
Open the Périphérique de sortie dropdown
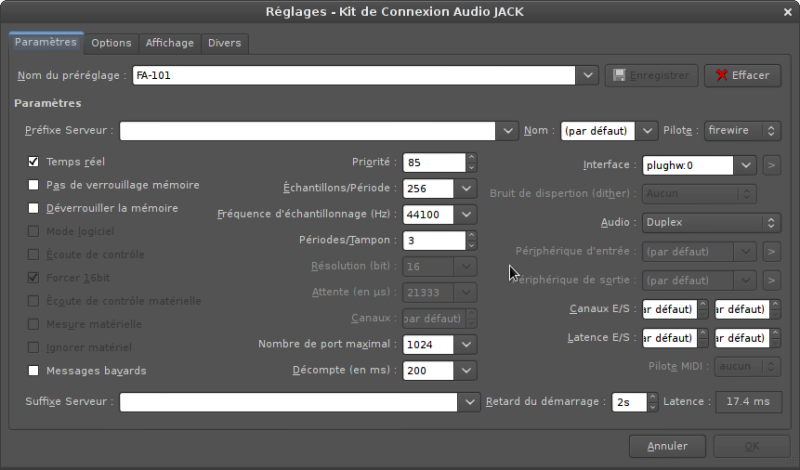click(745, 280)
